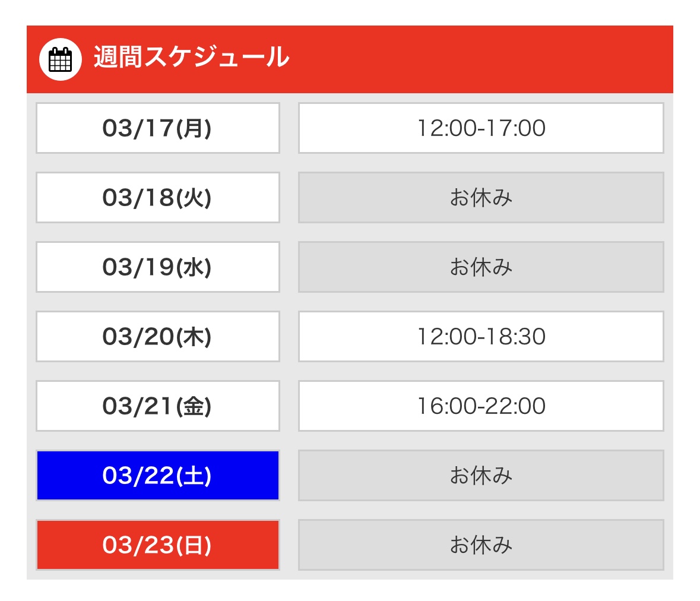Select the blue 03/22(土) date cell
The image size is (700, 601).
[158, 476]
